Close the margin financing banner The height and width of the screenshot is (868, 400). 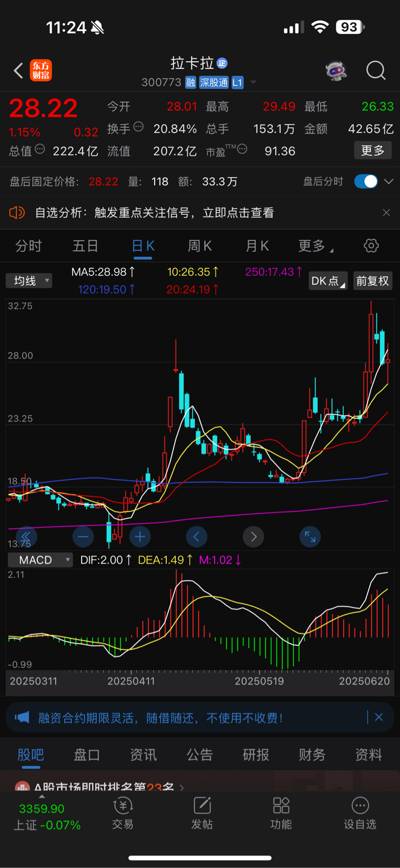379,717
